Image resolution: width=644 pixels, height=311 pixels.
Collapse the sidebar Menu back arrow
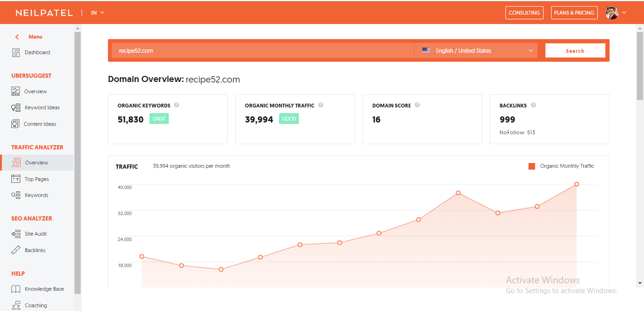(x=17, y=37)
